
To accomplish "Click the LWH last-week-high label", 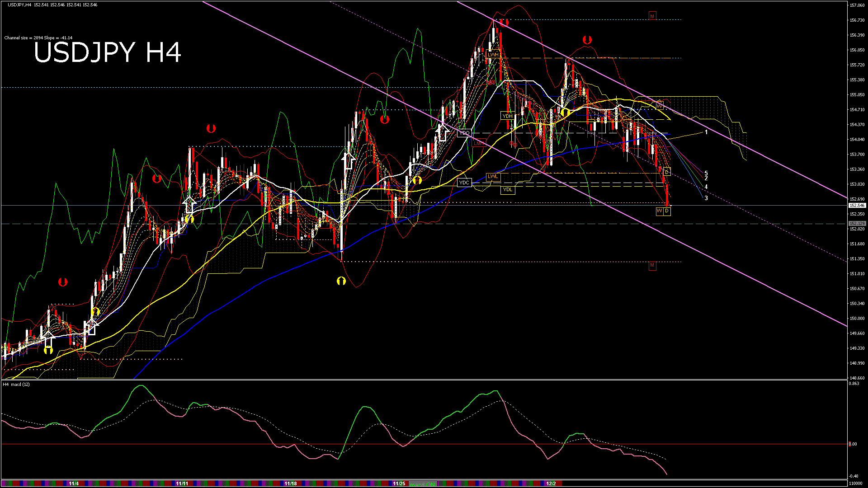I will pyautogui.click(x=493, y=55).
